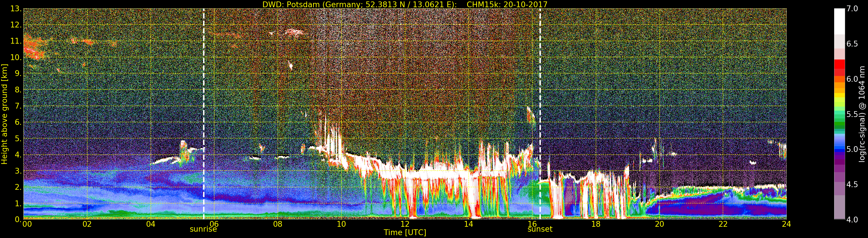Select the 'sunrise' label below the time axis

[x=203, y=229]
